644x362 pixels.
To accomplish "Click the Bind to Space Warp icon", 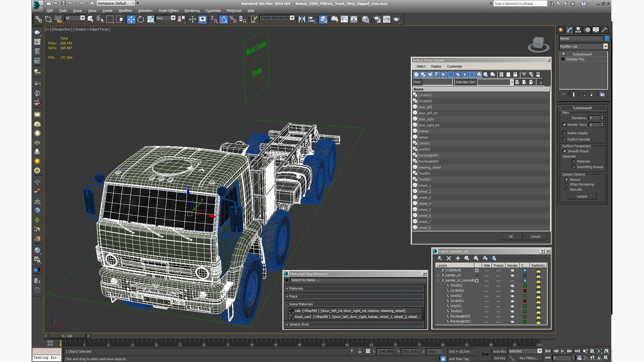I will (58, 19).
